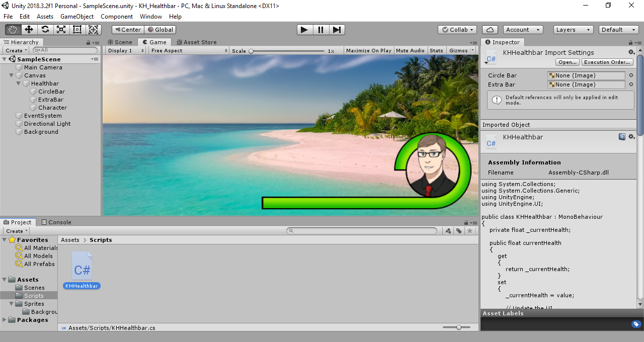Screen dimensions: 644x342
Task: Toggle Stats overlay in Game view
Action: pyautogui.click(x=436, y=50)
